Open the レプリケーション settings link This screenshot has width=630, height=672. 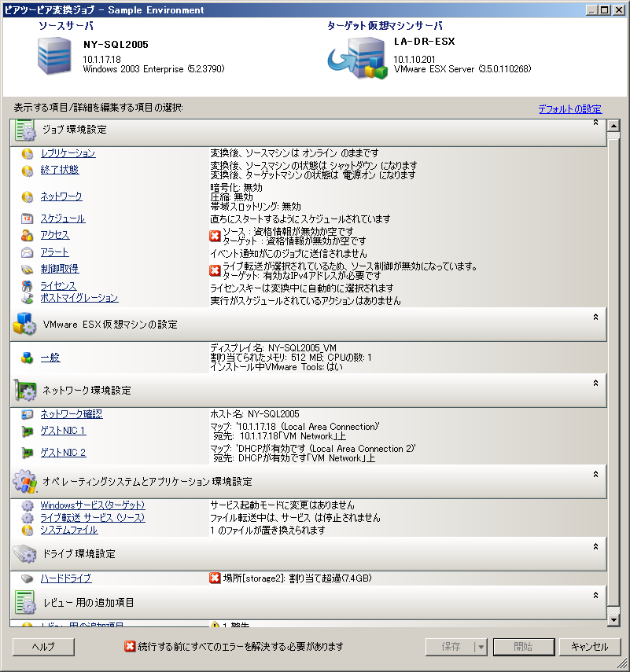coord(68,153)
